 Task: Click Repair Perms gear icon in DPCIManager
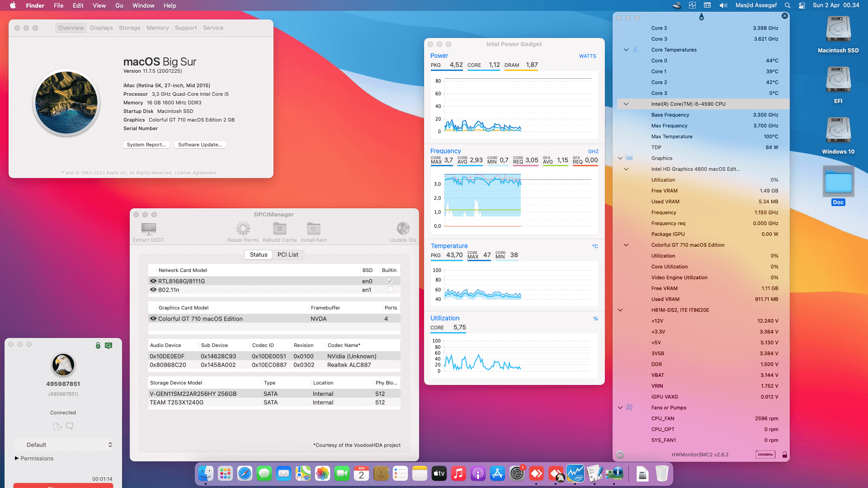pyautogui.click(x=243, y=229)
